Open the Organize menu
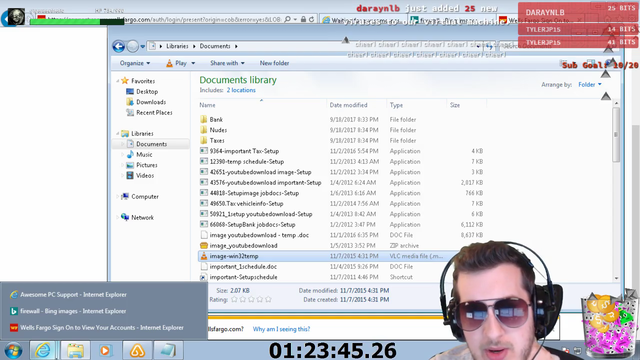Screen dimensions: 640x360 tap(135, 63)
